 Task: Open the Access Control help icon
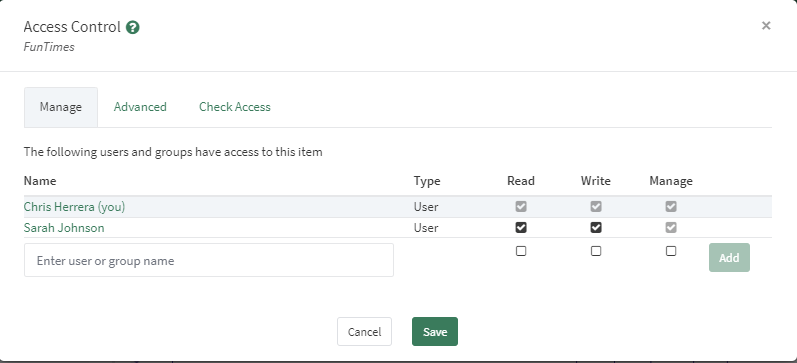[133, 27]
